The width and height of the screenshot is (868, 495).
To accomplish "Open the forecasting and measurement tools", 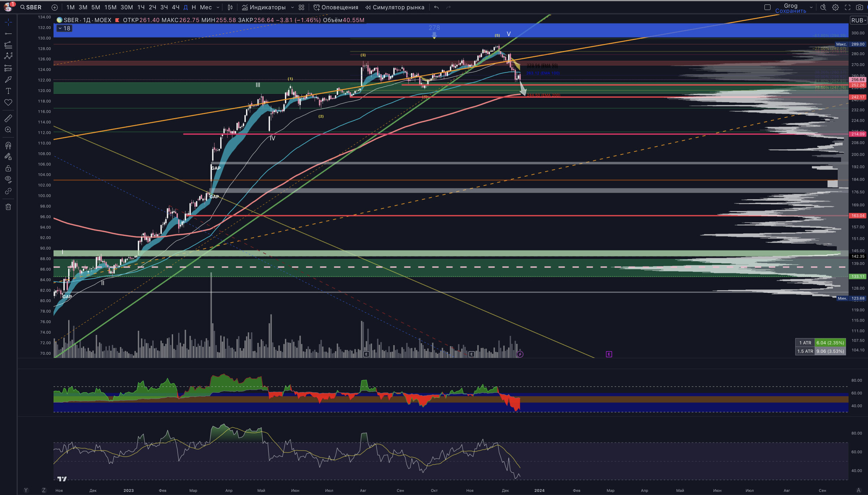I will point(8,68).
